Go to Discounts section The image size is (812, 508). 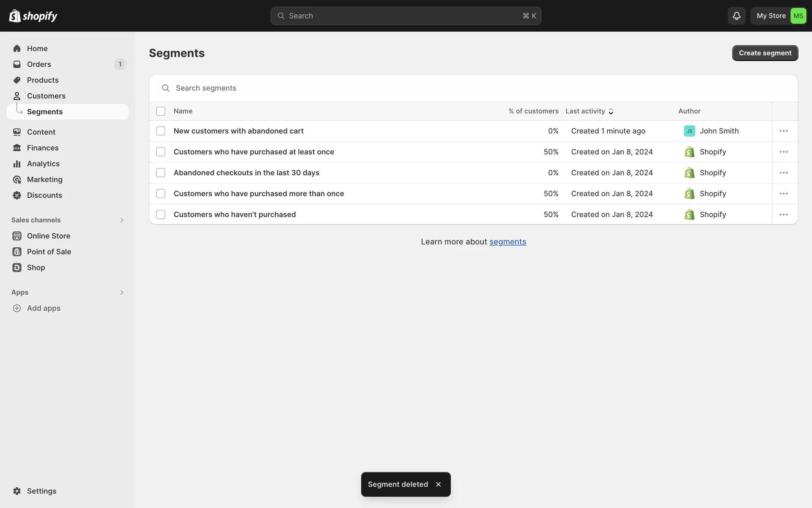pos(44,195)
